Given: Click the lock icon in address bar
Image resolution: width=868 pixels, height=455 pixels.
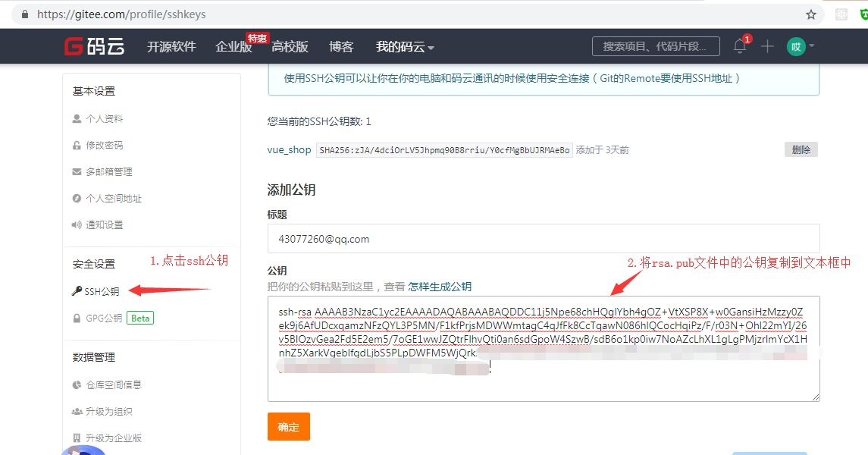Looking at the screenshot, I should point(25,14).
